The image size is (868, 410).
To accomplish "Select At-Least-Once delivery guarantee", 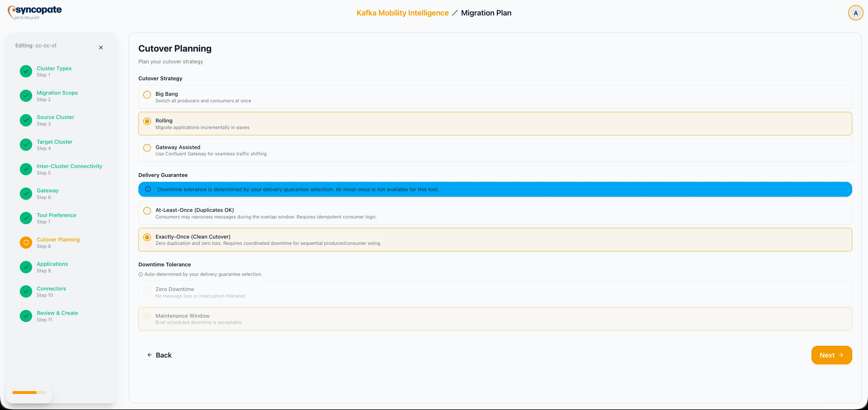I will pyautogui.click(x=147, y=211).
